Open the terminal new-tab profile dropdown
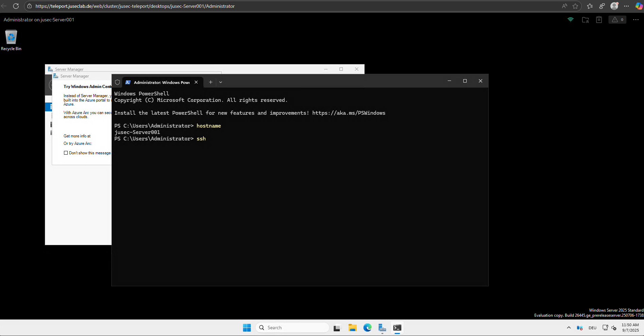644x336 pixels. pyautogui.click(x=221, y=82)
